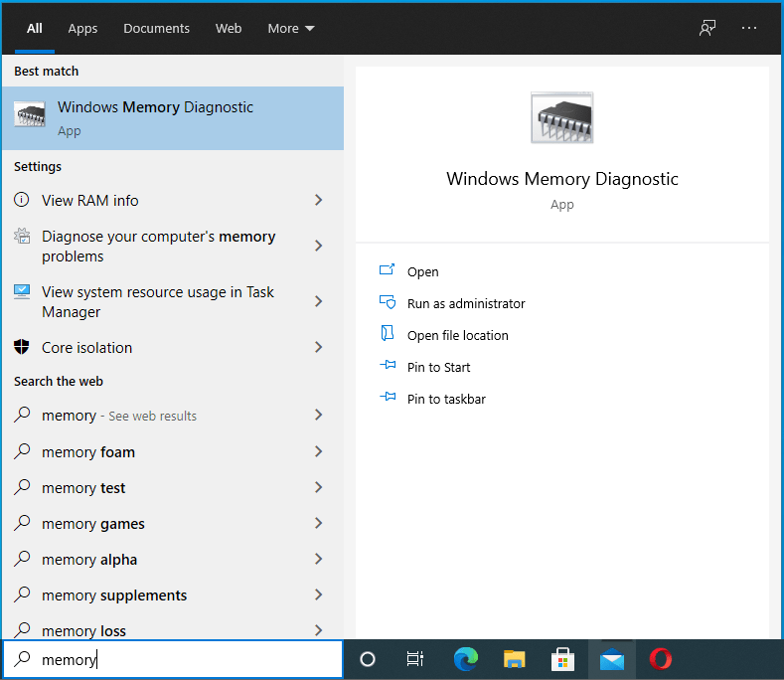Select Pin to taskbar
This screenshot has width=784, height=680.
pyautogui.click(x=446, y=399)
